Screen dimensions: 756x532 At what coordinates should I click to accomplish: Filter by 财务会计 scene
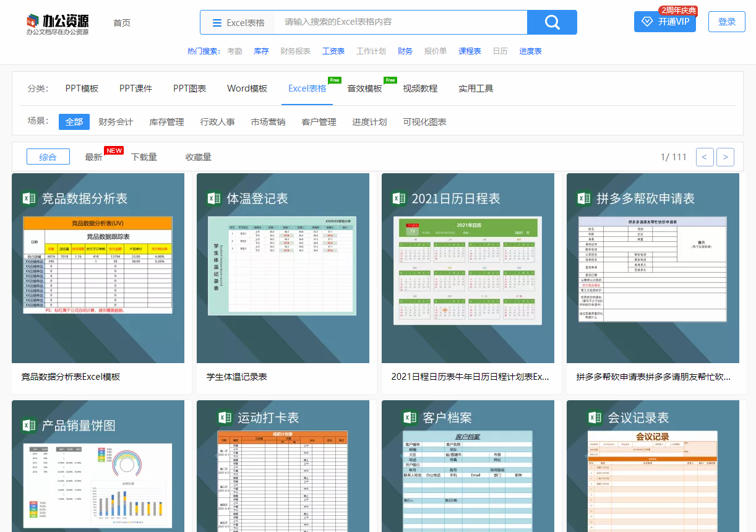[x=116, y=122]
